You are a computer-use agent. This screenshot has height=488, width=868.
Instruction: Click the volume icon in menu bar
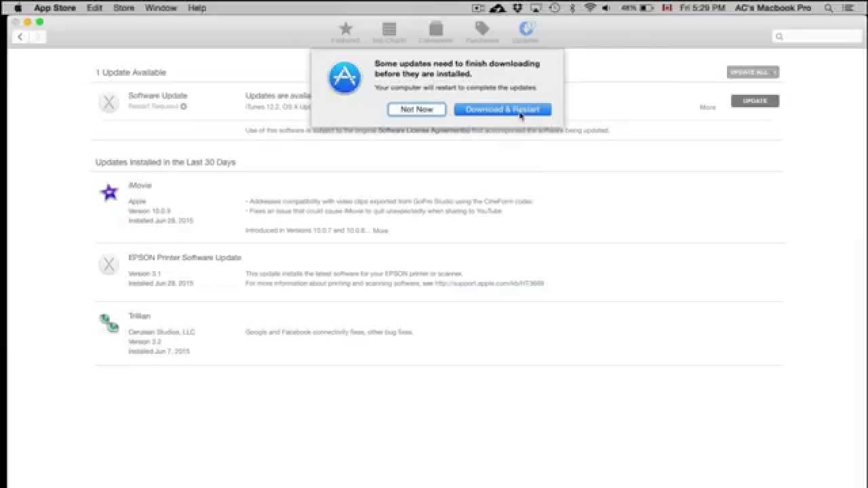point(606,8)
